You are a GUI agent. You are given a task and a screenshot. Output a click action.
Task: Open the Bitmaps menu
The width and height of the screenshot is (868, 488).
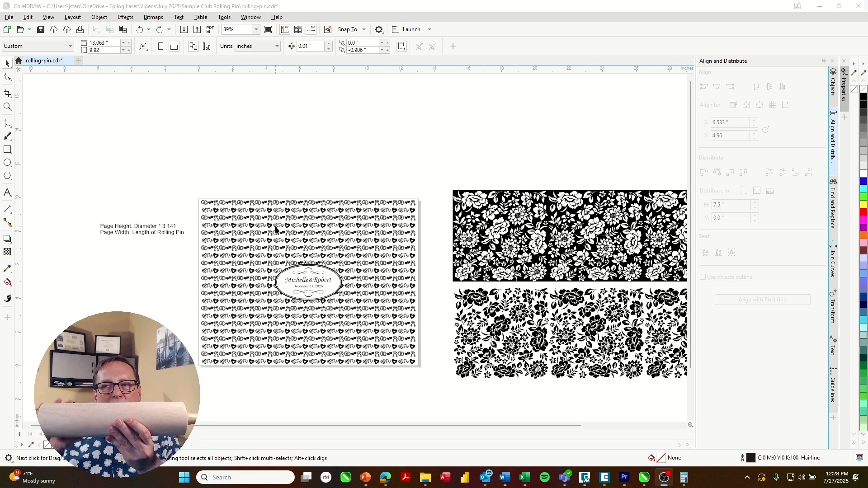153,17
